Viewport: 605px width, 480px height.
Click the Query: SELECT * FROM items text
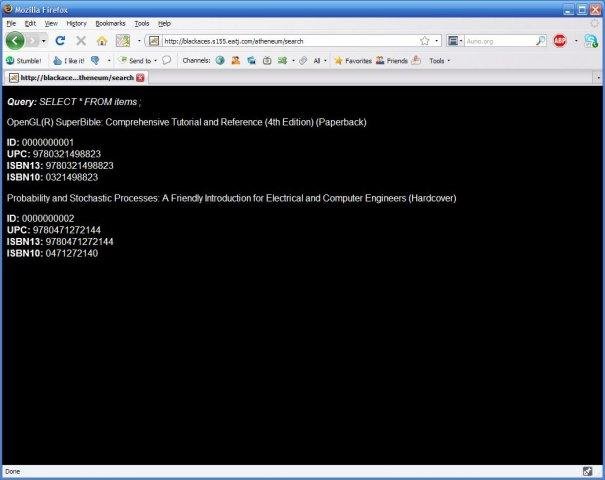tap(74, 102)
